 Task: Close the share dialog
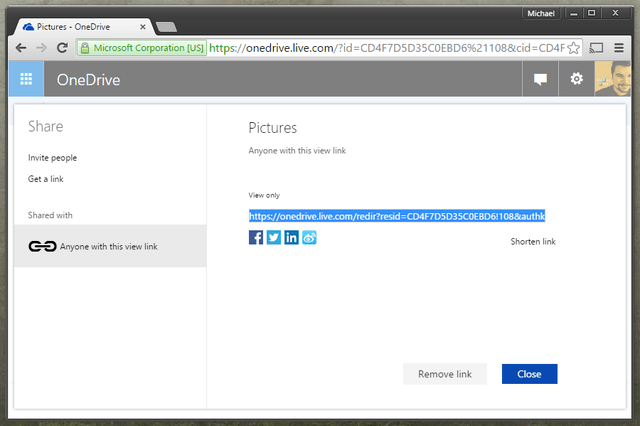529,374
